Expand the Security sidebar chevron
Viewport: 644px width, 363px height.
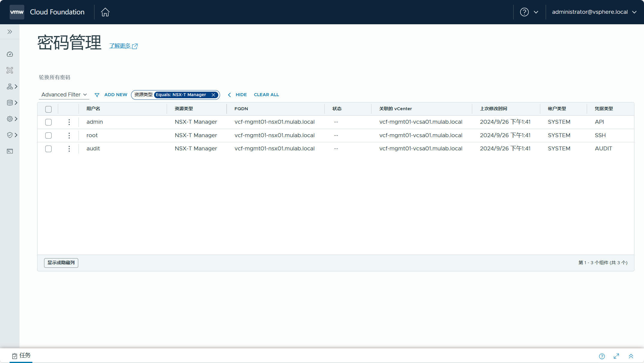tap(16, 135)
